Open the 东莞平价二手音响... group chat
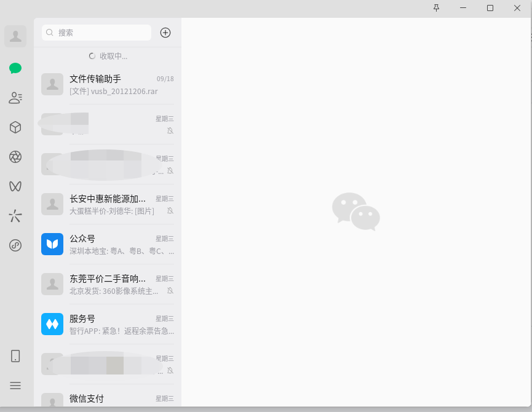This screenshot has width=532, height=412. click(108, 285)
